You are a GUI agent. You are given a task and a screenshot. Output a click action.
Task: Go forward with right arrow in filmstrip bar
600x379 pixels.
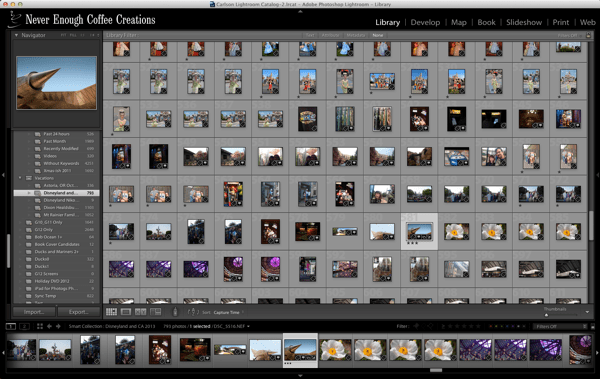point(58,326)
